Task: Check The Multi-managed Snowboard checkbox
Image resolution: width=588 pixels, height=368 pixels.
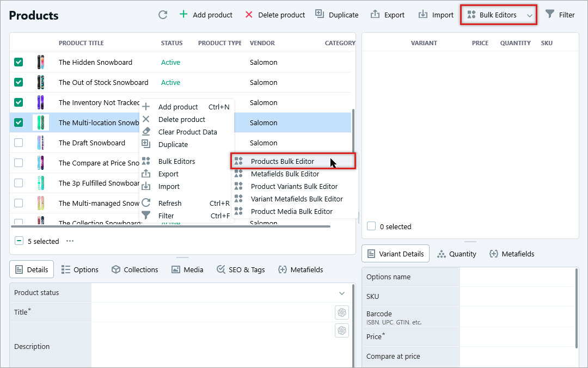Action: pyautogui.click(x=19, y=203)
